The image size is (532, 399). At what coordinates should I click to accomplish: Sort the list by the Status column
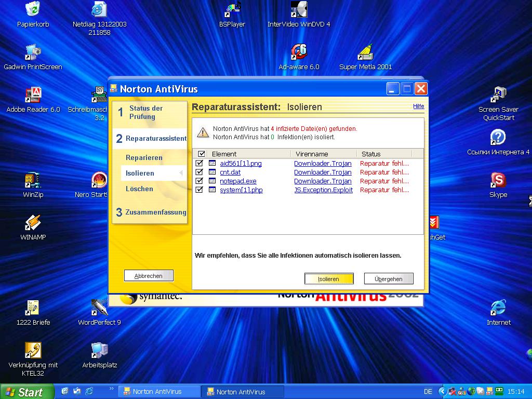(x=384, y=154)
